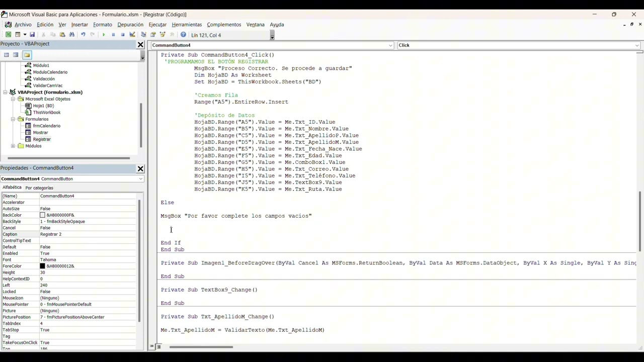Click View Code icon in Project panel
Viewport: 644px width, 362px height.
(x=7, y=55)
